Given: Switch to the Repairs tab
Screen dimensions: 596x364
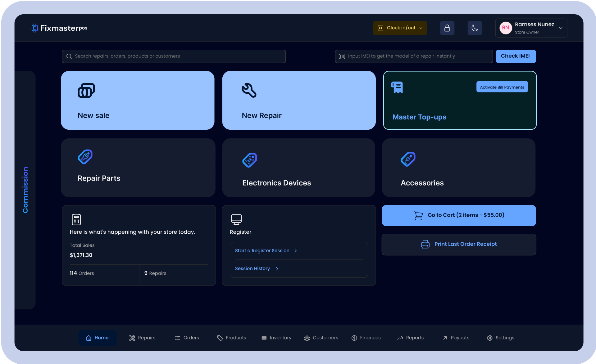Looking at the screenshot, I should coord(142,338).
